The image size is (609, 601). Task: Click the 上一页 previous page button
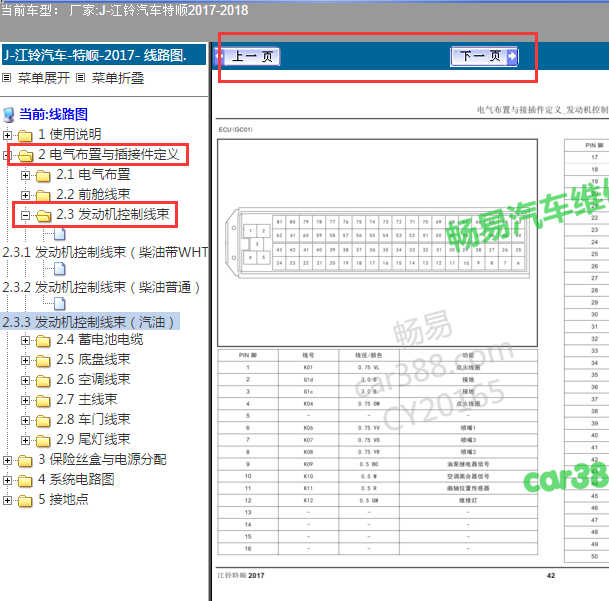[x=247, y=57]
